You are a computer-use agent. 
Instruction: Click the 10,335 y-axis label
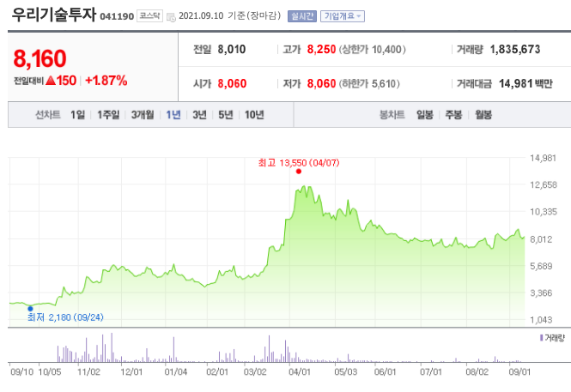point(544,212)
